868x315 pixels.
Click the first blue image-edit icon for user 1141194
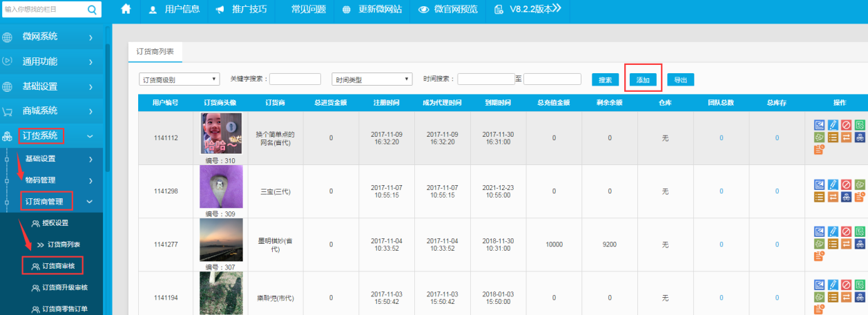coord(820,285)
